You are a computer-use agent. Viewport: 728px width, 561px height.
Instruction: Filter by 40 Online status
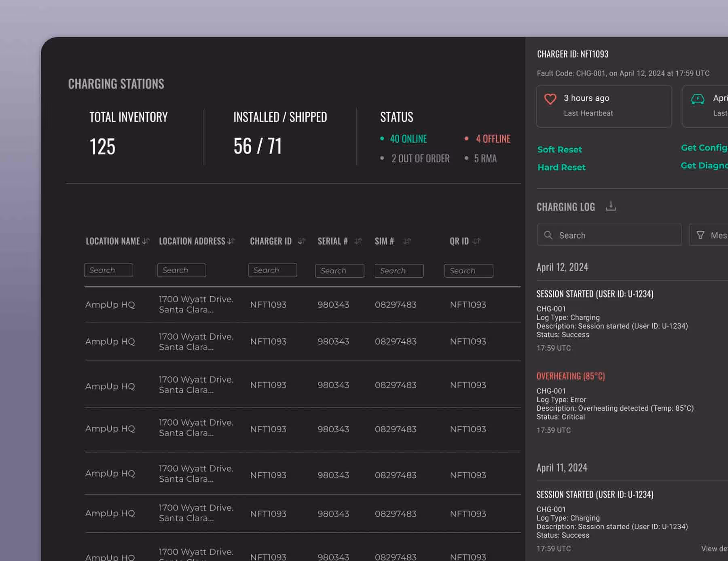pyautogui.click(x=408, y=139)
